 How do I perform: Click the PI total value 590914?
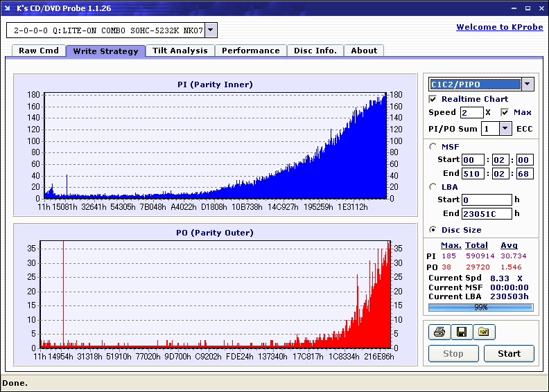(480, 256)
